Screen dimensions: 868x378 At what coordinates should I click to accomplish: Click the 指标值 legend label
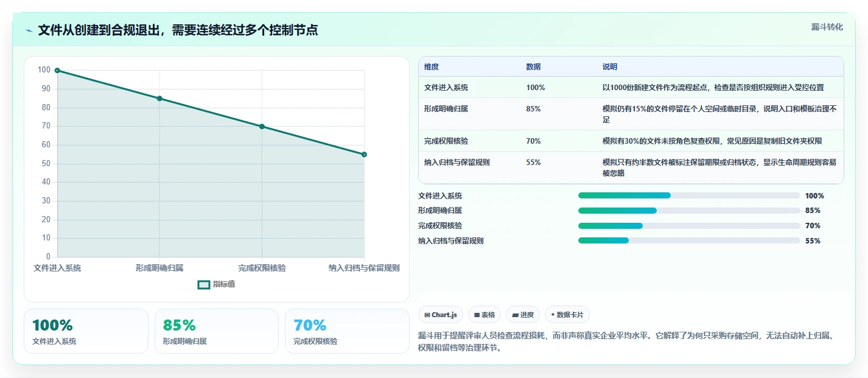[224, 284]
